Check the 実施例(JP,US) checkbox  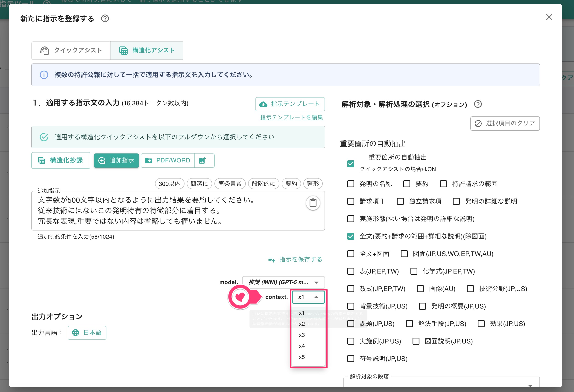click(x=351, y=341)
